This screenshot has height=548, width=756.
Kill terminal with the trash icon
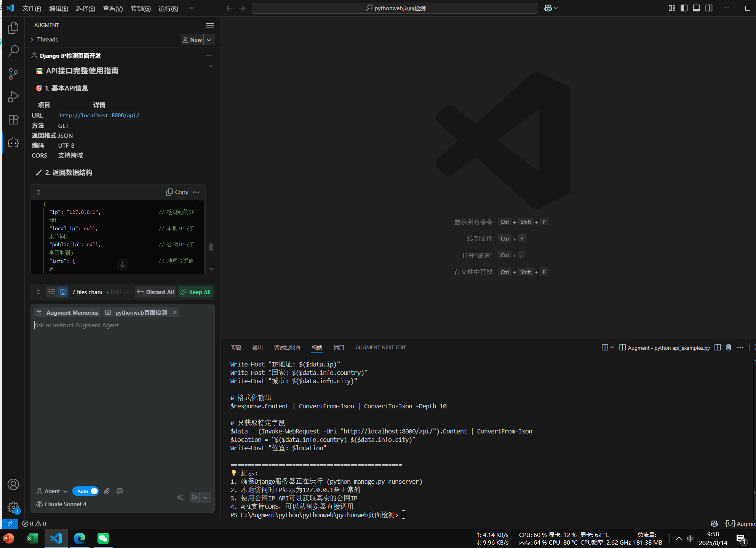pos(729,347)
